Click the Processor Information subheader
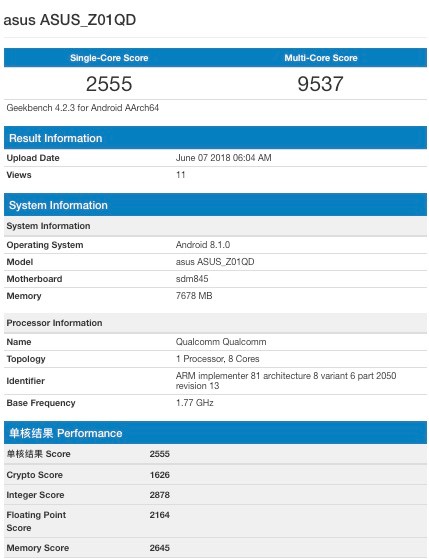This screenshot has height=559, width=429. (x=215, y=323)
